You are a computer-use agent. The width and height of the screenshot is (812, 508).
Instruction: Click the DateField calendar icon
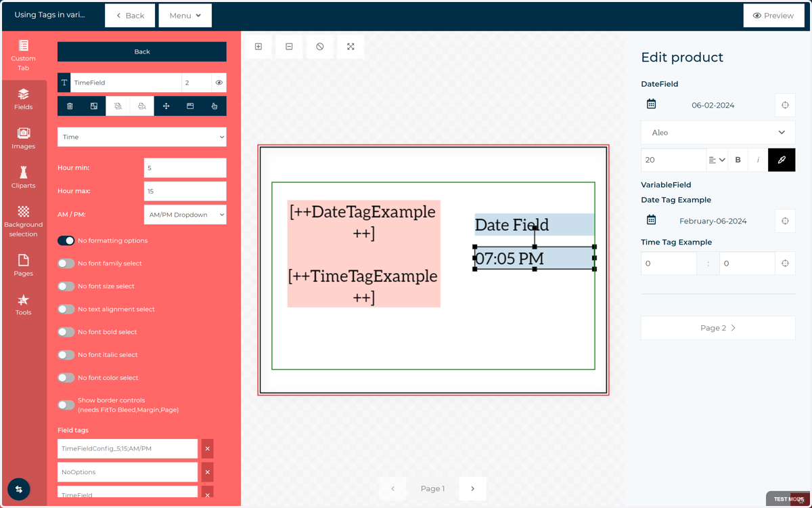(651, 104)
